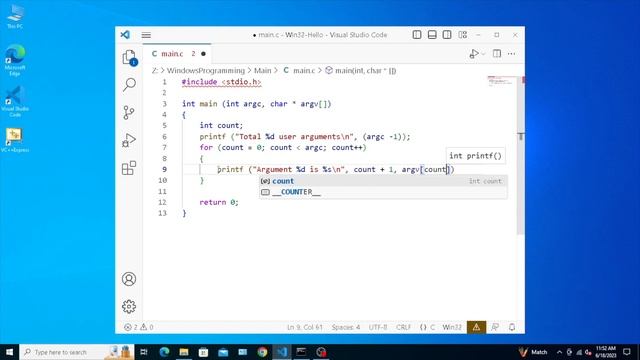Open problems via errors and warnings counter
640x360 pixels.
tap(138, 327)
